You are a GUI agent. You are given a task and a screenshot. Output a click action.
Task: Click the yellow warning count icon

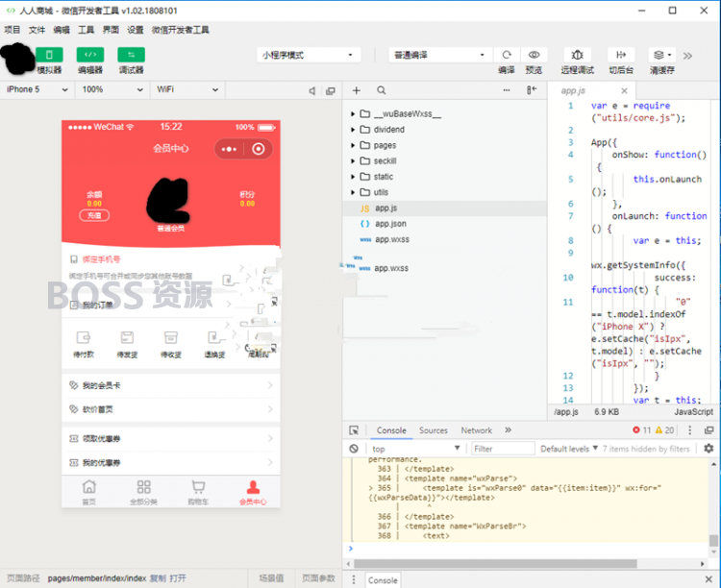click(x=659, y=429)
